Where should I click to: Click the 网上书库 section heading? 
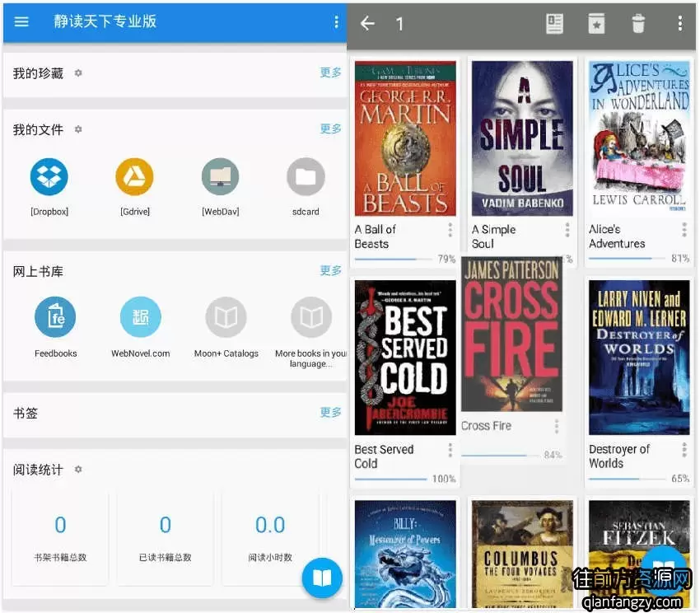38,271
